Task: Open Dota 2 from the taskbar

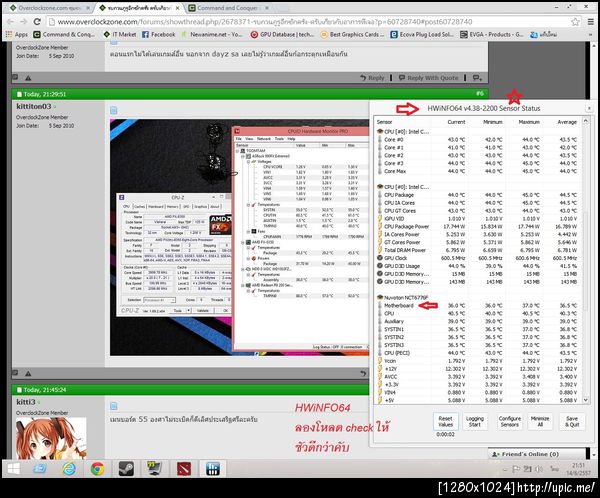Action: tap(184, 469)
